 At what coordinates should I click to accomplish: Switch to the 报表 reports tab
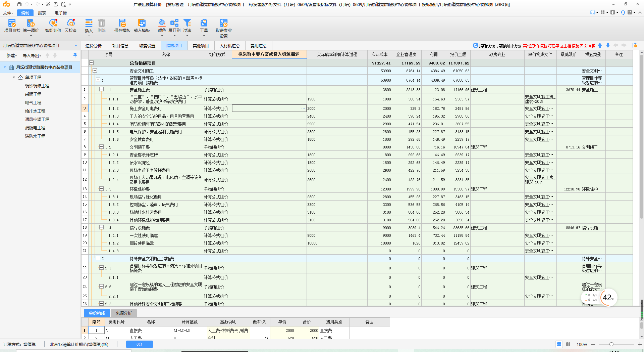pyautogui.click(x=42, y=13)
